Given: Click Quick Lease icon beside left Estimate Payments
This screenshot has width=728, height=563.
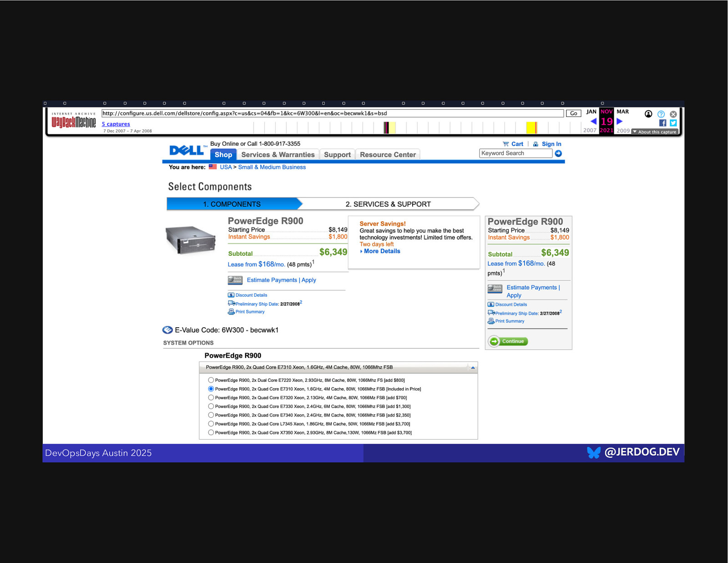Looking at the screenshot, I should pos(235,280).
